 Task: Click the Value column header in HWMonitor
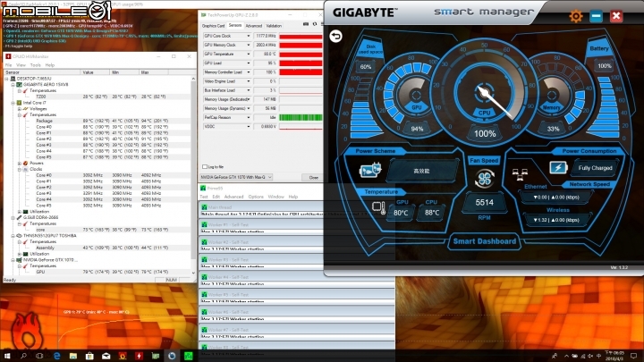pyautogui.click(x=96, y=72)
